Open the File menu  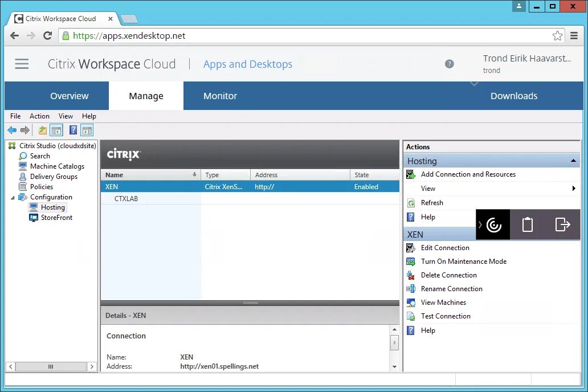[15, 116]
